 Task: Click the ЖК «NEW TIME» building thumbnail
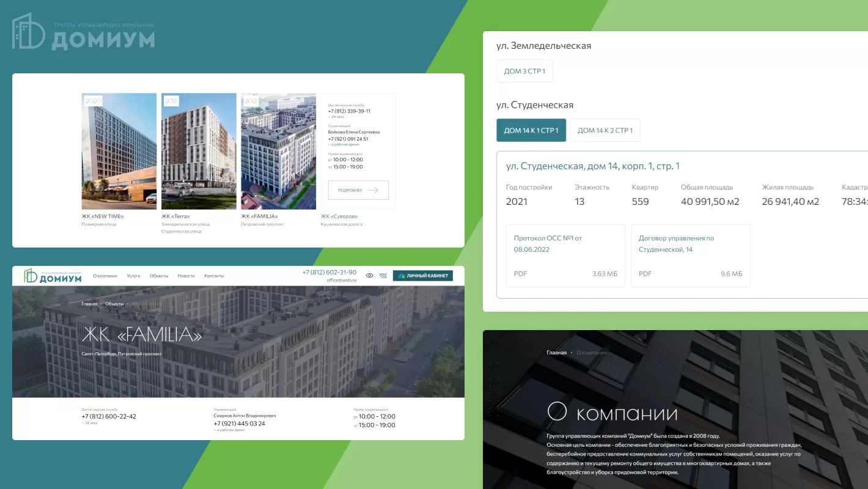tap(119, 151)
